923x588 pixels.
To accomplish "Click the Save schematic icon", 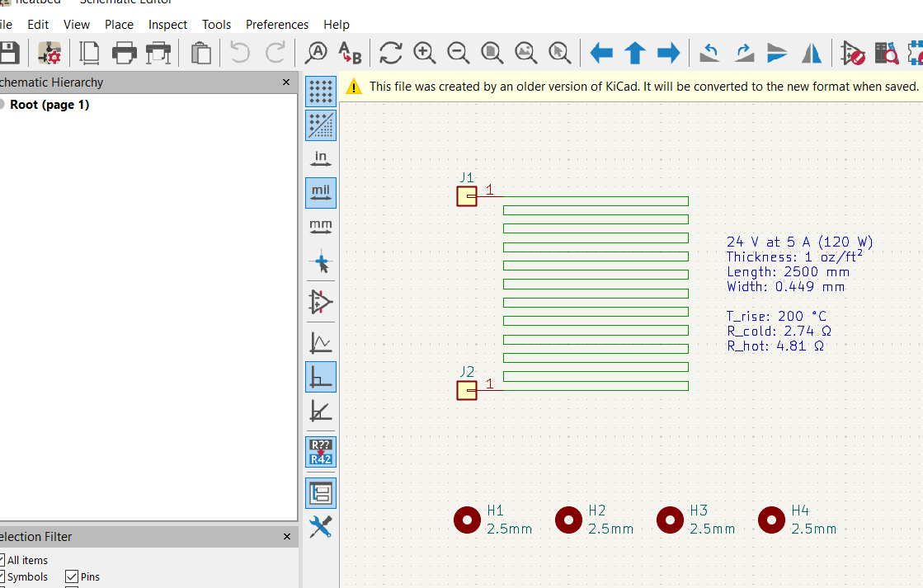I will click(x=8, y=54).
